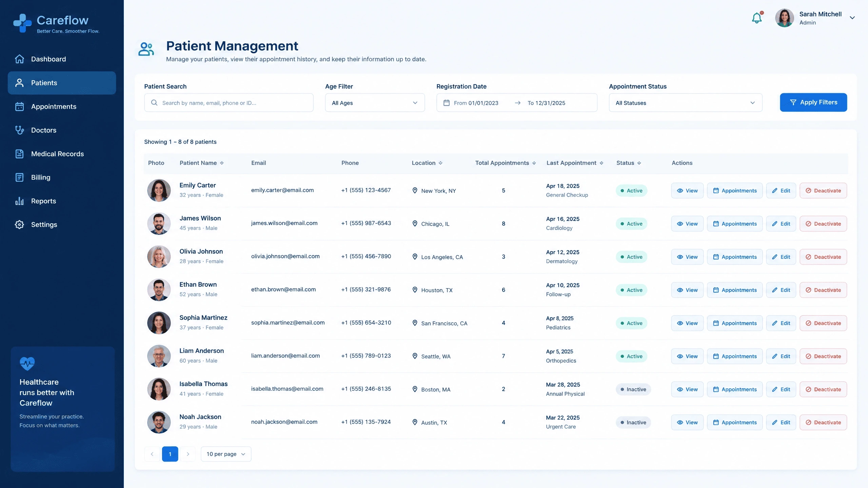
Task: Expand the All Ages filter dropdown
Action: pos(375,103)
